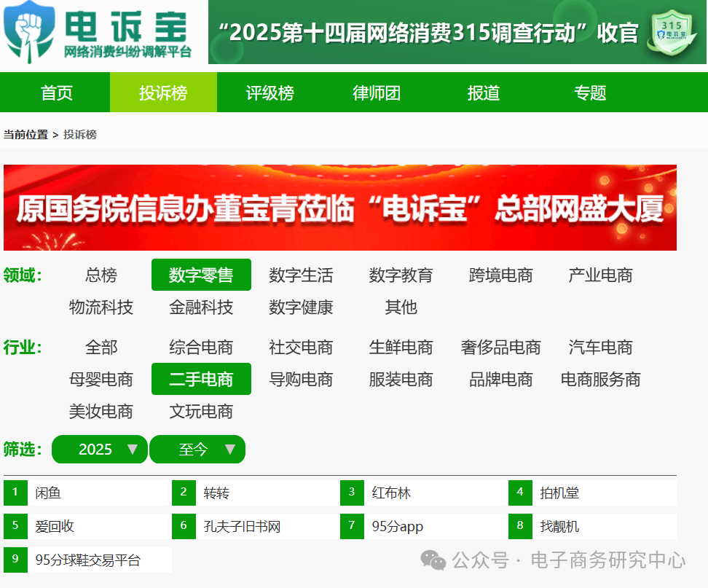
Task: Select 跨境电商 in the 领域 filters
Action: (x=500, y=275)
